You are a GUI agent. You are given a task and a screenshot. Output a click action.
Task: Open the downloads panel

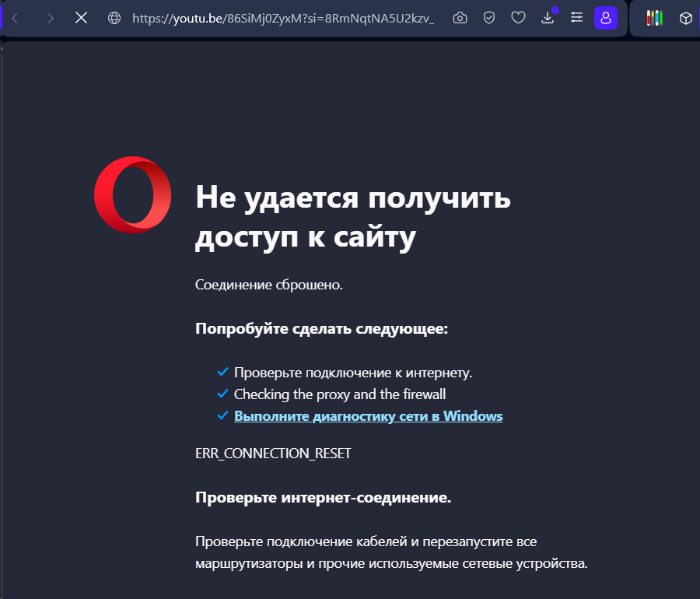coord(548,18)
